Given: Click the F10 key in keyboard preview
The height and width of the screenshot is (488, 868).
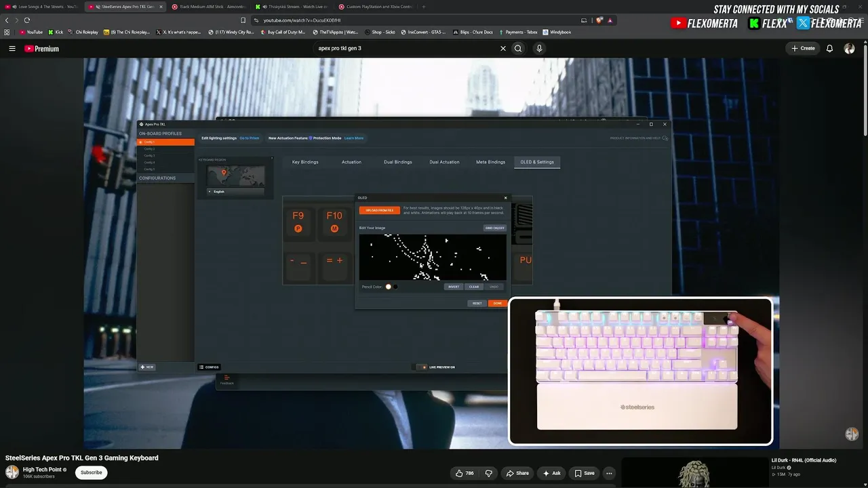Looking at the screenshot, I should pyautogui.click(x=334, y=222).
